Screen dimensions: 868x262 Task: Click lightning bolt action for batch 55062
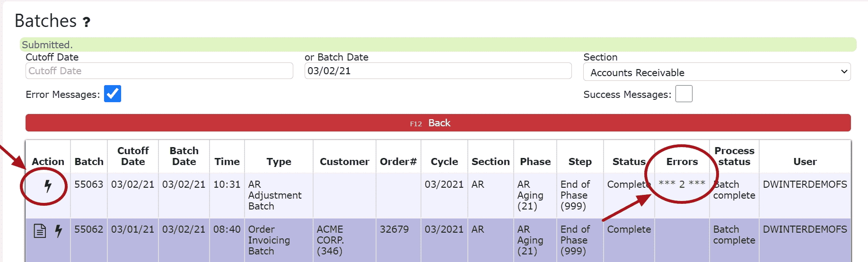[59, 231]
